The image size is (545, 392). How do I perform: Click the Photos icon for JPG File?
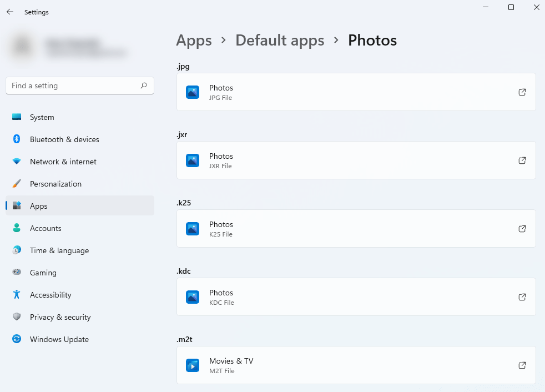(193, 92)
